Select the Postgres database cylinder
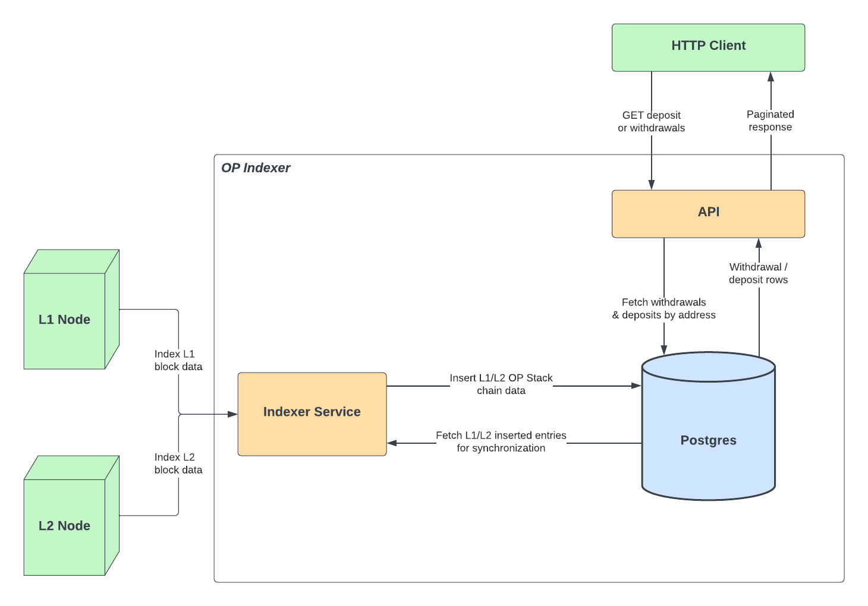 [708, 426]
